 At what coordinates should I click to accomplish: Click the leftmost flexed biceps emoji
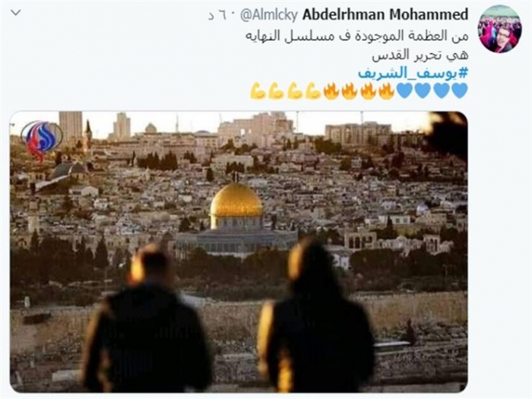[258, 91]
